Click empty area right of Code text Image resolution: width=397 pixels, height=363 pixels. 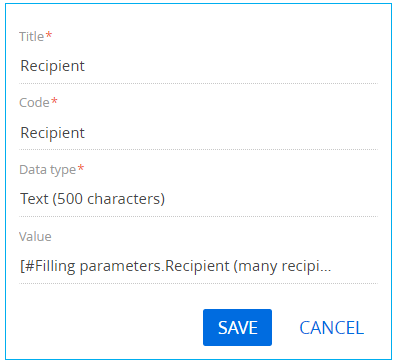(x=231, y=133)
